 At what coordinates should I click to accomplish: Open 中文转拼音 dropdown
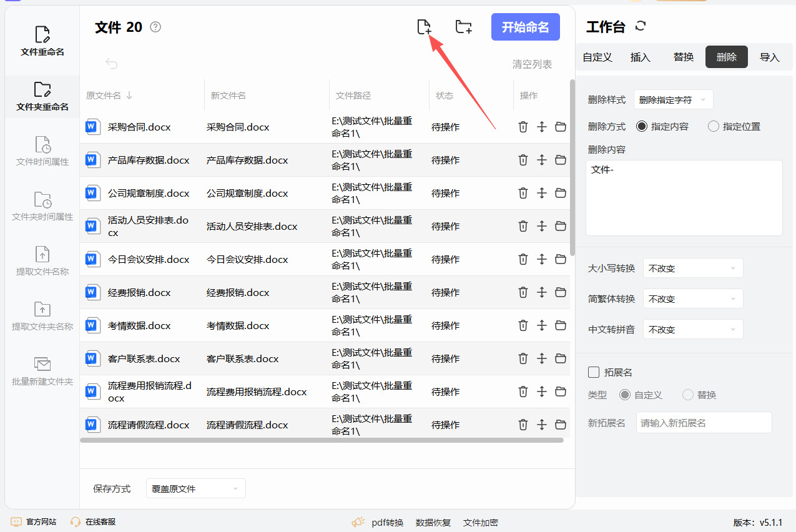click(x=693, y=329)
